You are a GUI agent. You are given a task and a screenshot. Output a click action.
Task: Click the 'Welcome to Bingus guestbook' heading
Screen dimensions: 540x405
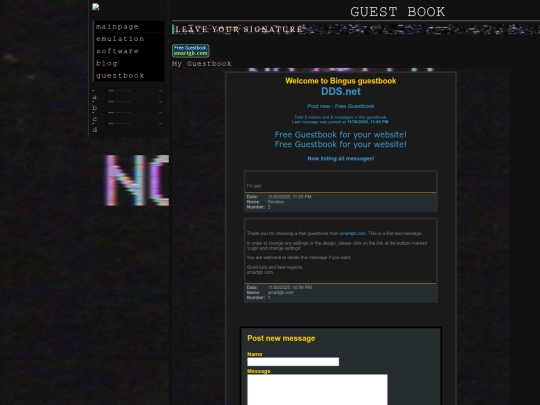click(341, 81)
